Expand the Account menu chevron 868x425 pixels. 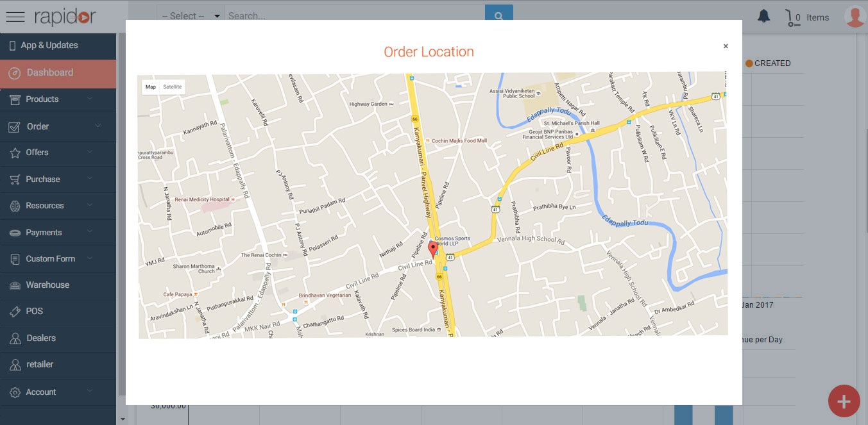90,392
